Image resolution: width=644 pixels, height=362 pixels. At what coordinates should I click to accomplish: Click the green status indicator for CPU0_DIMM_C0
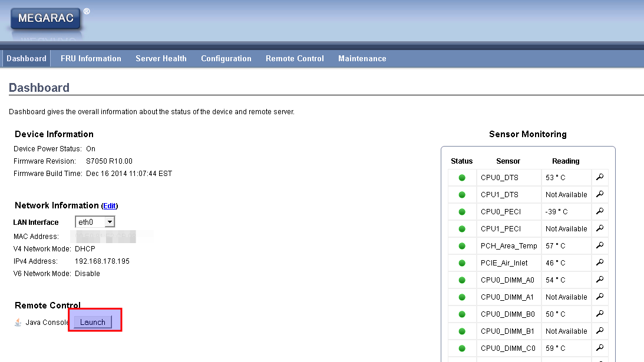click(x=462, y=348)
